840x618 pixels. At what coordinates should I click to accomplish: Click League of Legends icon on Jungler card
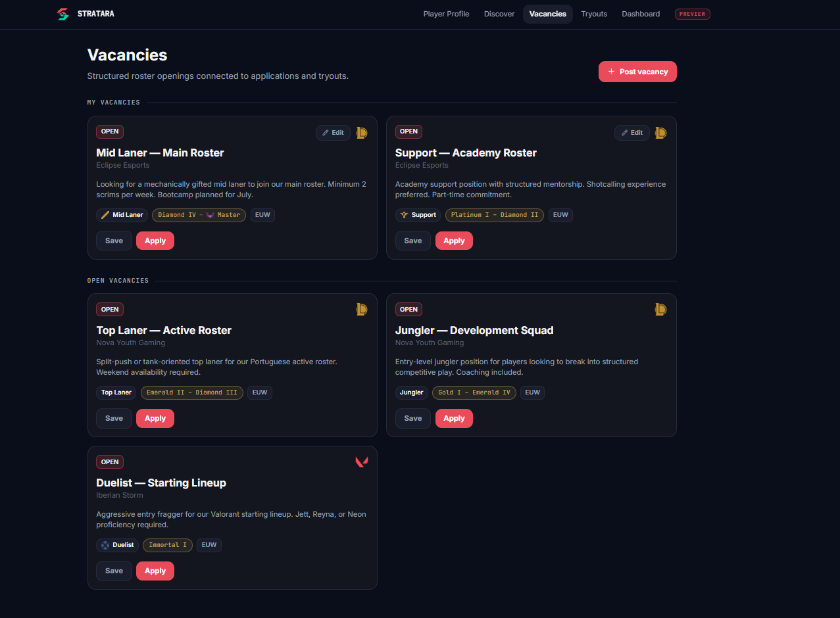tap(660, 309)
